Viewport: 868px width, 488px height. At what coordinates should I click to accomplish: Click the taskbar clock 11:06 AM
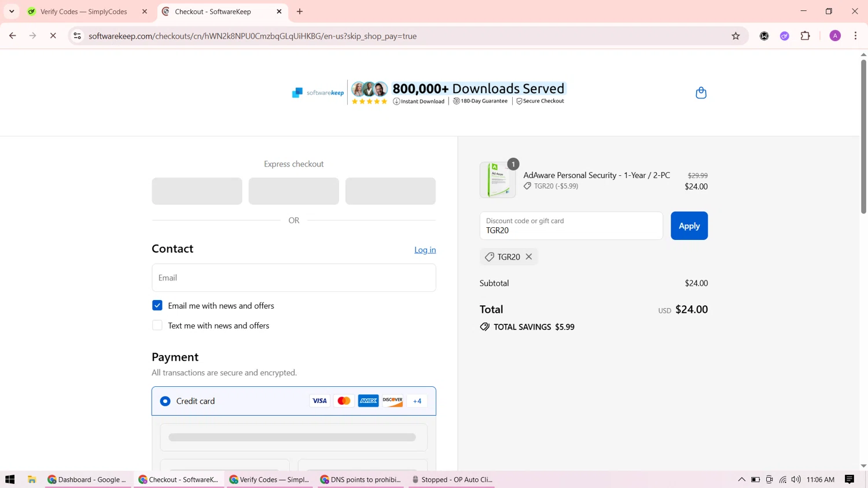point(821,479)
